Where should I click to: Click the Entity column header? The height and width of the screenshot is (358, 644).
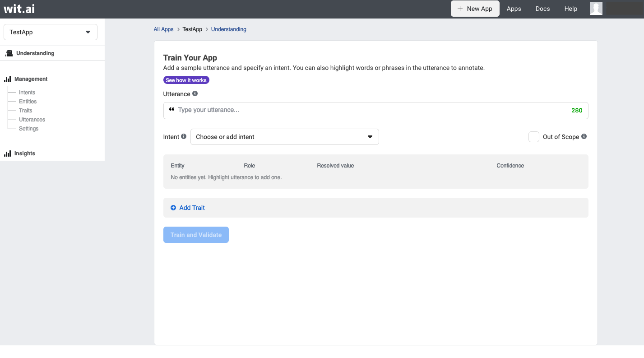(177, 166)
